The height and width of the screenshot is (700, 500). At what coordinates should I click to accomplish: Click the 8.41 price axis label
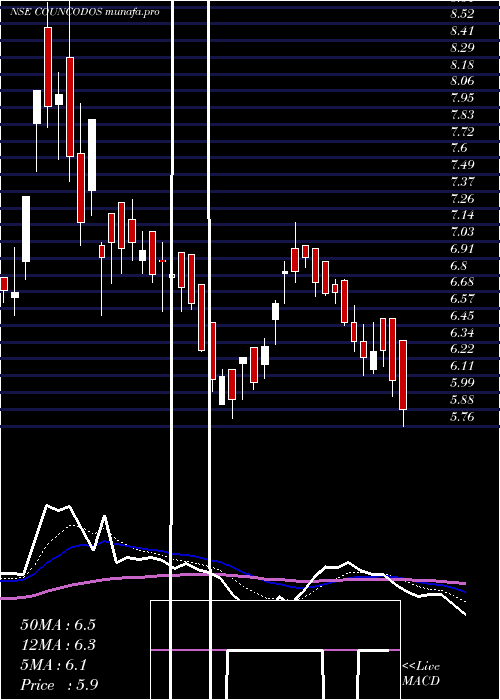pos(462,31)
